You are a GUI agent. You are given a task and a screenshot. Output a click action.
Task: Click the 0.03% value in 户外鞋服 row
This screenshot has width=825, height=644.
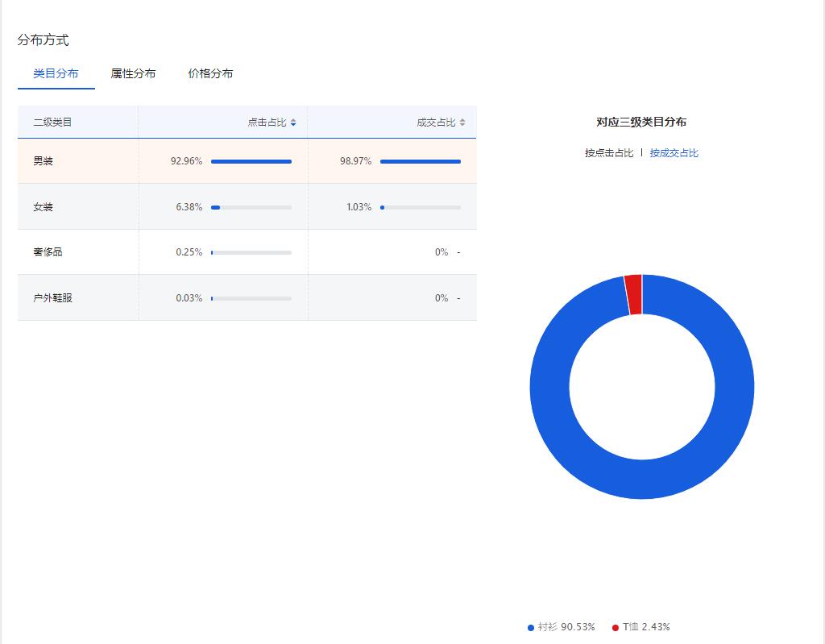pyautogui.click(x=189, y=298)
